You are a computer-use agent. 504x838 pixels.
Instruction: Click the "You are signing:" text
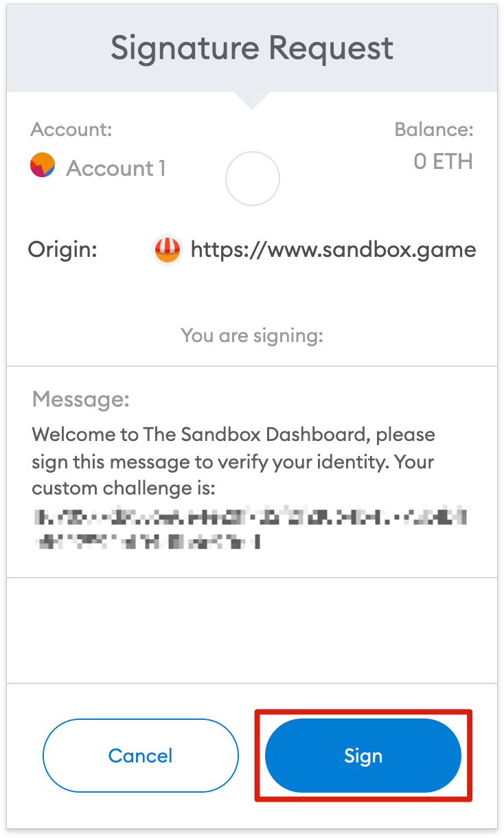coord(252,336)
